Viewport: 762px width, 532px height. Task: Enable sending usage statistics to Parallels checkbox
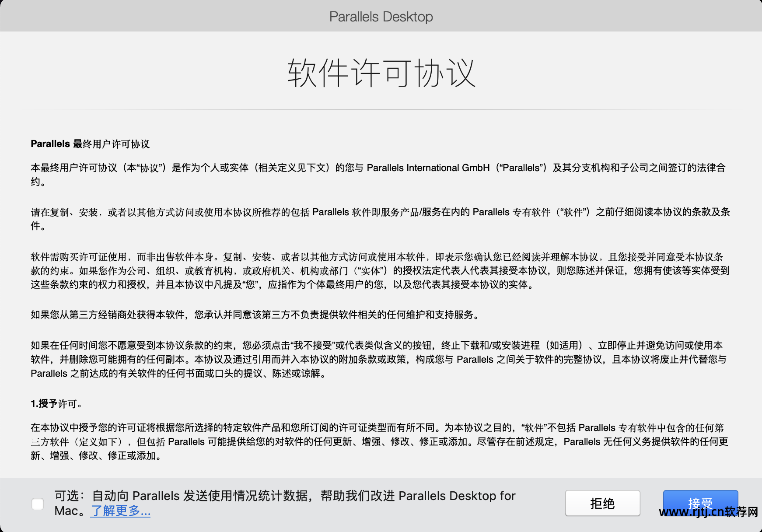point(38,504)
